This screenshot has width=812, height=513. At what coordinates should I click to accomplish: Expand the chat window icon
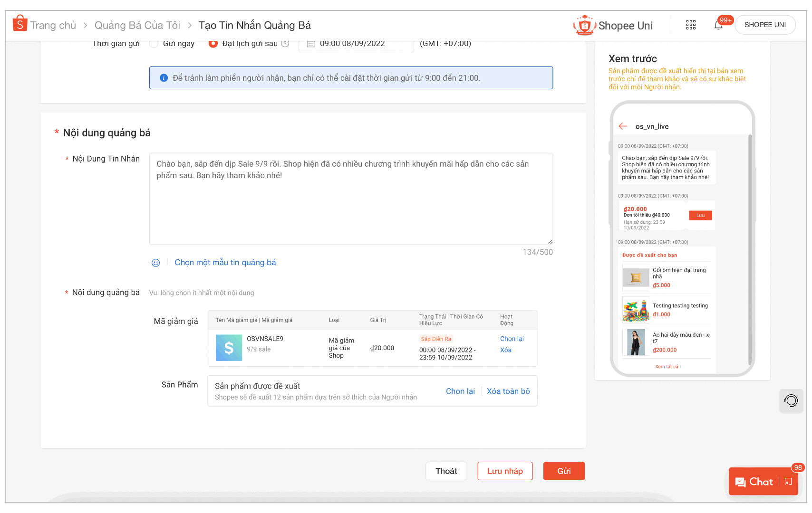tap(788, 482)
